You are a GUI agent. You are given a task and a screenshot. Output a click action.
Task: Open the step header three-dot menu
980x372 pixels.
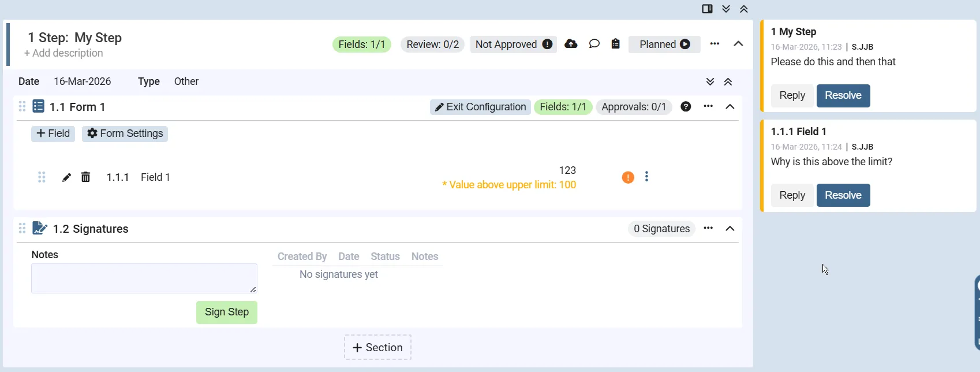click(715, 44)
